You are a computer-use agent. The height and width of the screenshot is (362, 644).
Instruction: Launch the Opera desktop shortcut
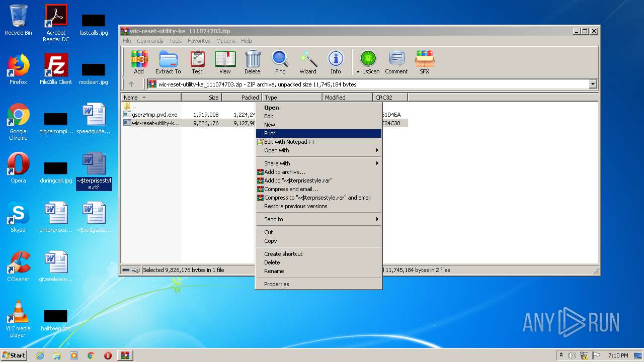[x=18, y=168]
